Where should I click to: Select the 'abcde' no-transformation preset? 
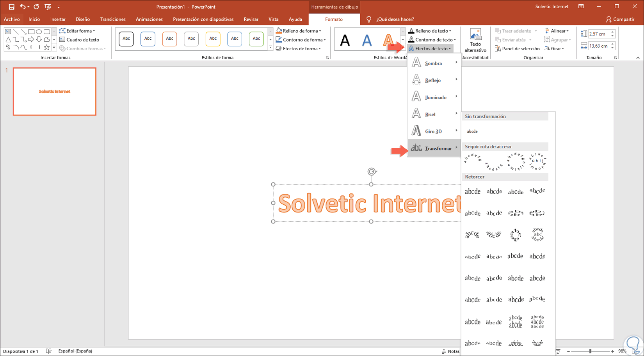pyautogui.click(x=472, y=131)
